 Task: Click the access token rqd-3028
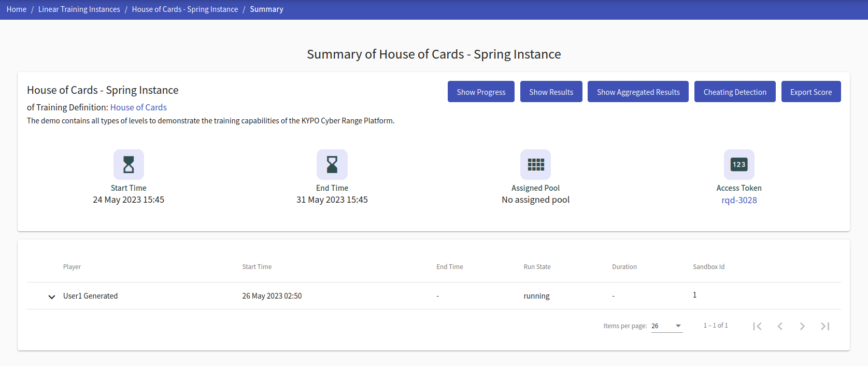point(739,200)
